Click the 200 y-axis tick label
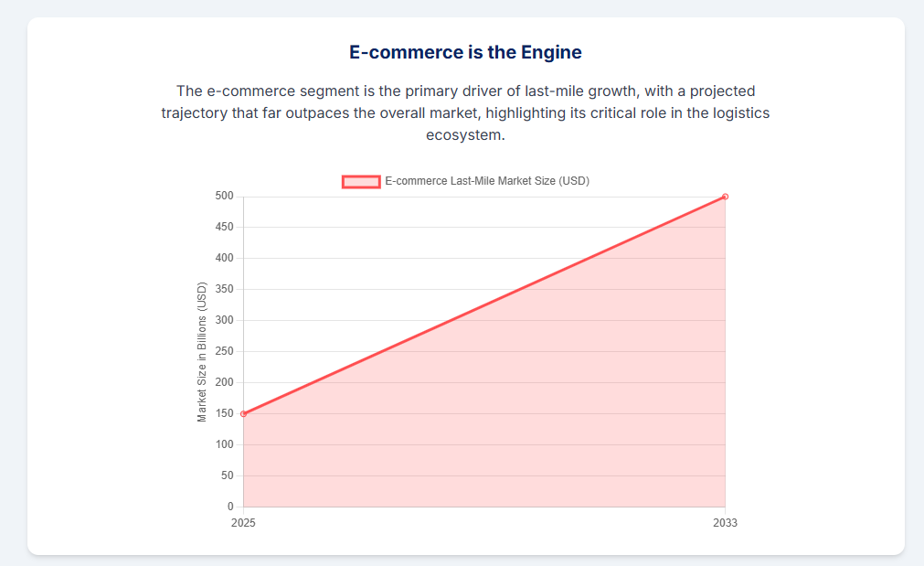924x566 pixels. tap(225, 383)
